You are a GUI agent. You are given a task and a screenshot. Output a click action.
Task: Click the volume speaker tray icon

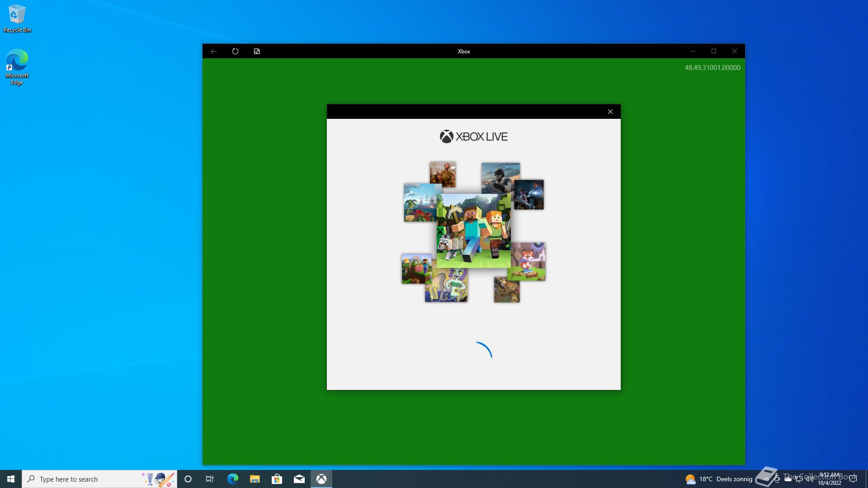809,479
